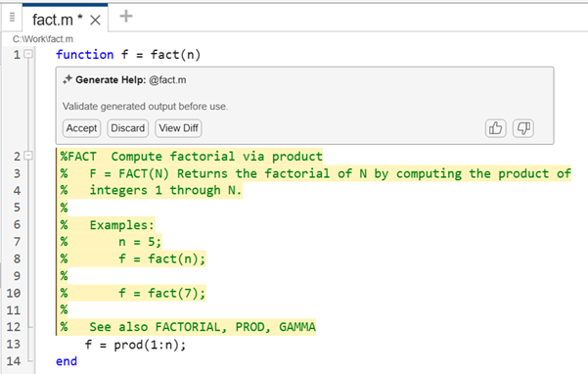Click the thumbs up feedback icon
588x374 pixels.
point(495,128)
